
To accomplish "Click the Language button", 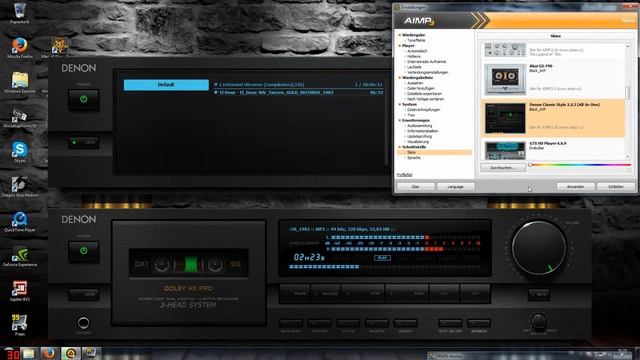I will pyautogui.click(x=456, y=187).
